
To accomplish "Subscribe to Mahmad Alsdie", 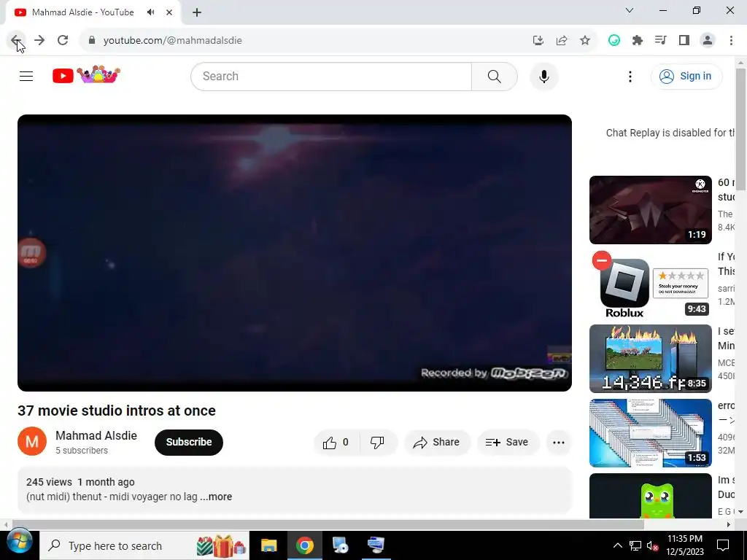I will 189,443.
